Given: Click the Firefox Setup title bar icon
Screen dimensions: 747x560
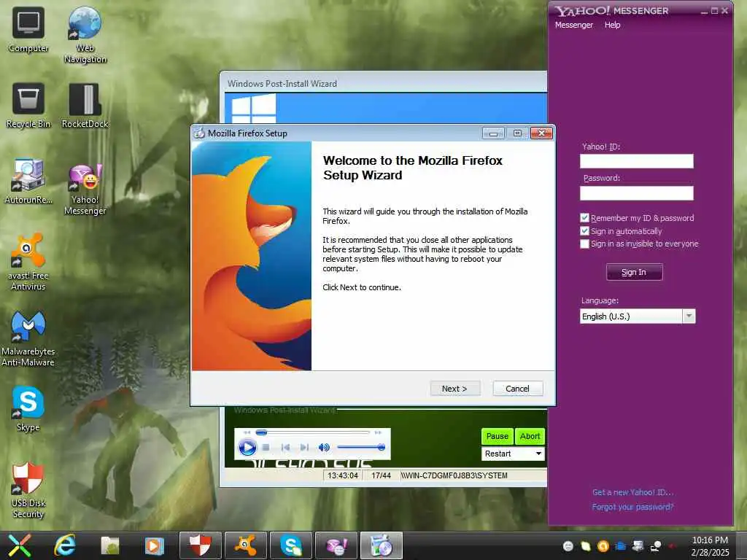Looking at the screenshot, I should click(x=198, y=133).
